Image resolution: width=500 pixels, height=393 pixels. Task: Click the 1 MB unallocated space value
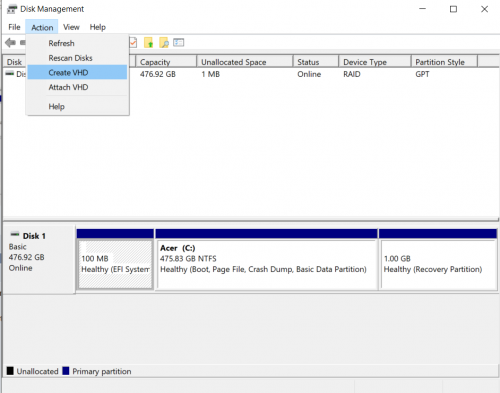210,74
